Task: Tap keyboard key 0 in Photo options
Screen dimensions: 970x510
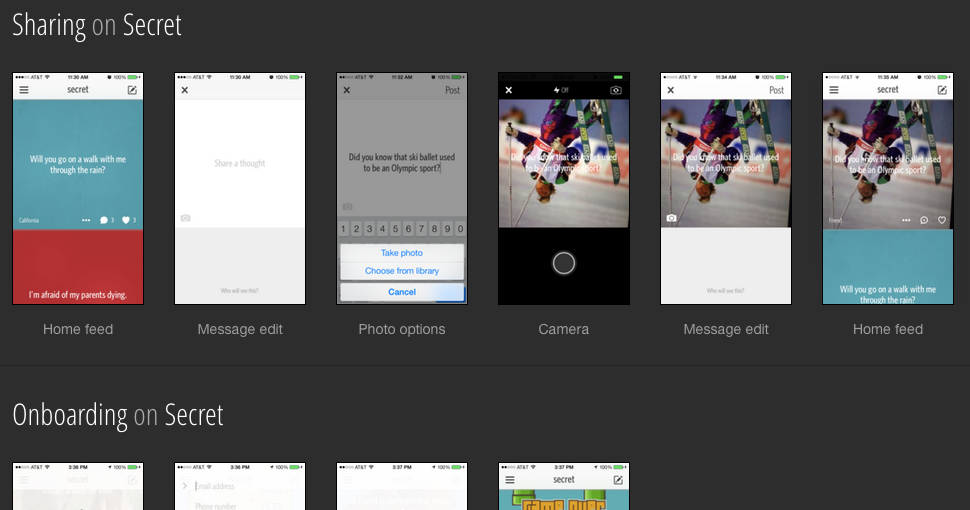Action: coord(460,229)
